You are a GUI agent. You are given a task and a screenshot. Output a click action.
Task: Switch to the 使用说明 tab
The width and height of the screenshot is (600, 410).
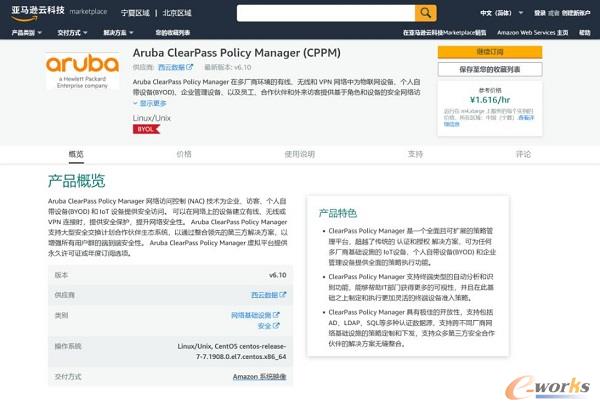299,155
